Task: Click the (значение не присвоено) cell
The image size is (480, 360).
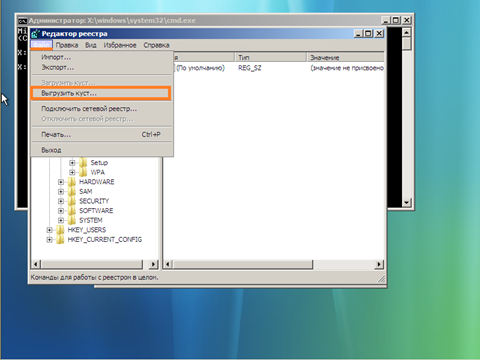Action: 347,68
